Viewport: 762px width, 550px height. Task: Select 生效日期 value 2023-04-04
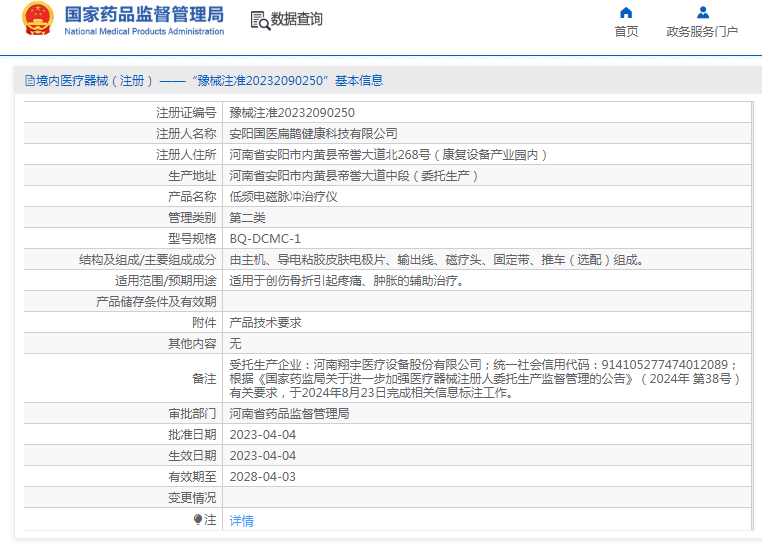(x=262, y=455)
